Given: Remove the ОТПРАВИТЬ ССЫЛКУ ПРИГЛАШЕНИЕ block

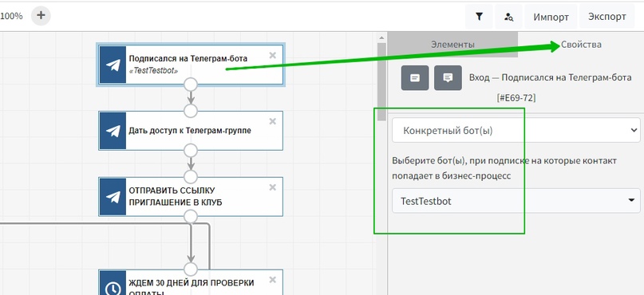Looking at the screenshot, I should 272,187.
